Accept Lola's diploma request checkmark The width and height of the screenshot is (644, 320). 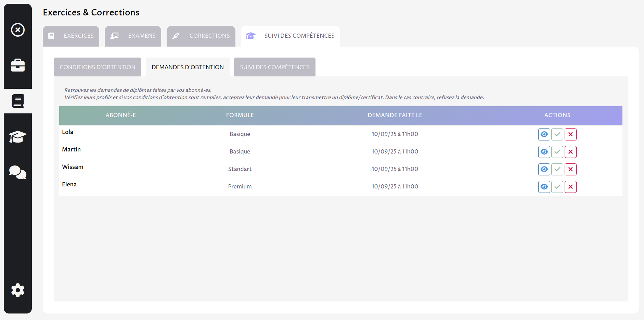coord(557,134)
